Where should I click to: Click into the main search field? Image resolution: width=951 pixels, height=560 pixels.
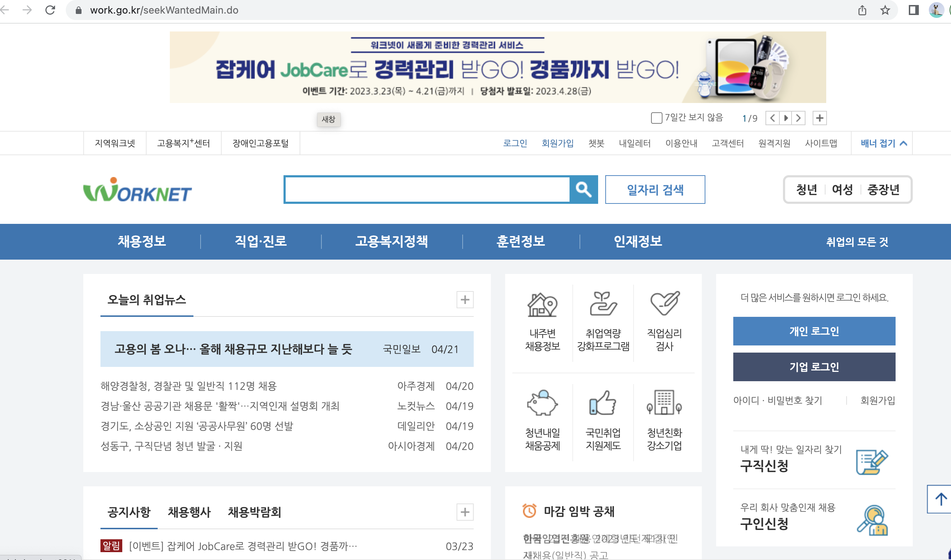427,190
